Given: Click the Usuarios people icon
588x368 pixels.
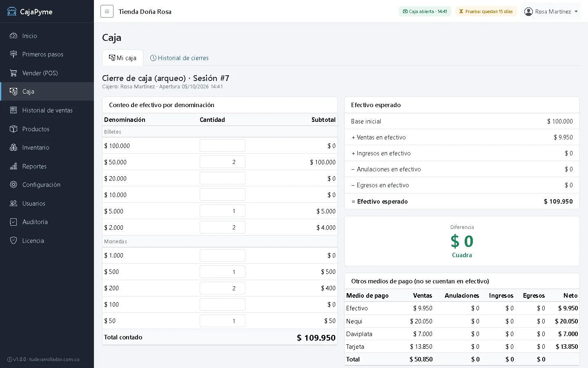Looking at the screenshot, I should pyautogui.click(x=13, y=203).
